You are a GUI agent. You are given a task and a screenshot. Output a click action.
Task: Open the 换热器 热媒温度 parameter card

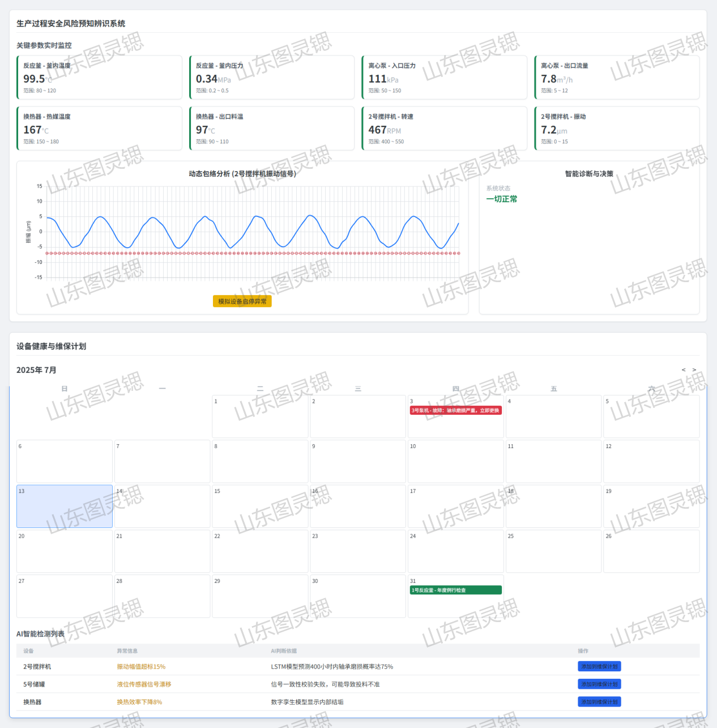[100, 129]
